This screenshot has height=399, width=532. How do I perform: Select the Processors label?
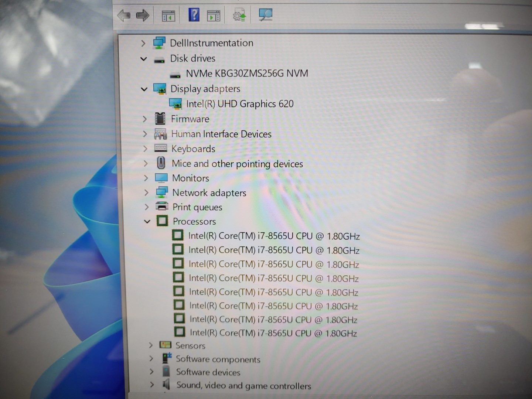pos(194,221)
